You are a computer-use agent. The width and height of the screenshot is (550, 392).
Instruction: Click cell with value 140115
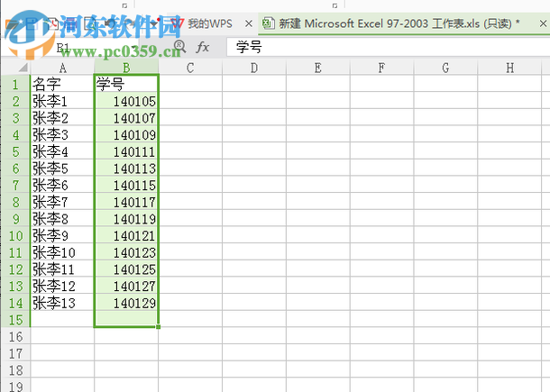click(x=126, y=185)
